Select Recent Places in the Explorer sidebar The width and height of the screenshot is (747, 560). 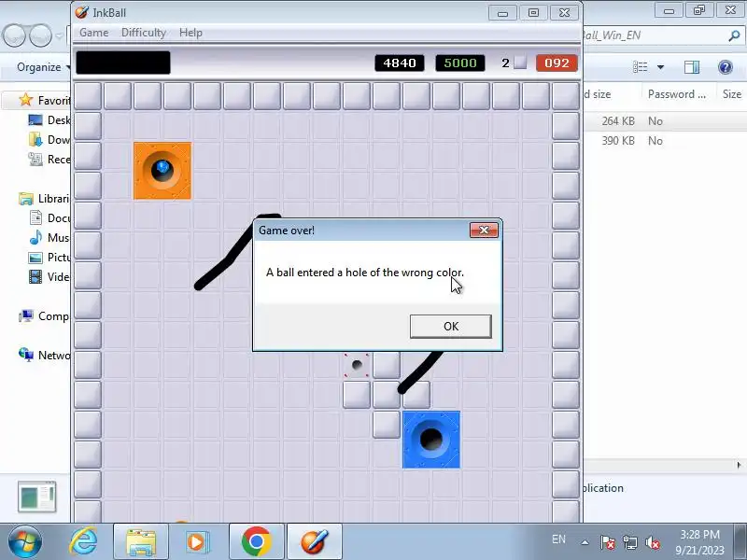[x=49, y=159]
